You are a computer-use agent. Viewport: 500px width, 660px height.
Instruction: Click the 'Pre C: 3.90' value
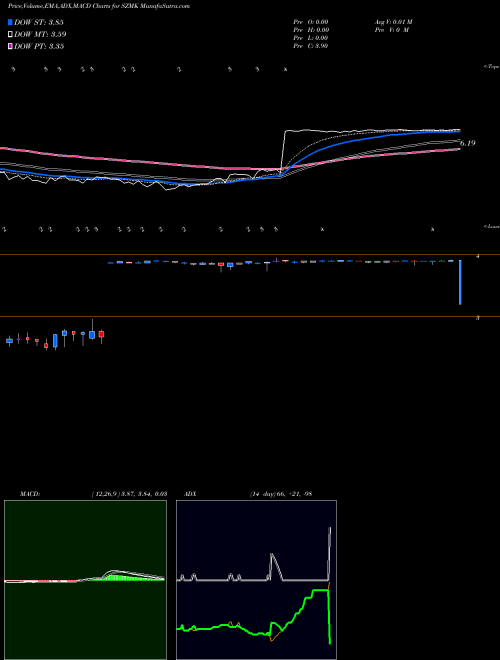coord(311,46)
